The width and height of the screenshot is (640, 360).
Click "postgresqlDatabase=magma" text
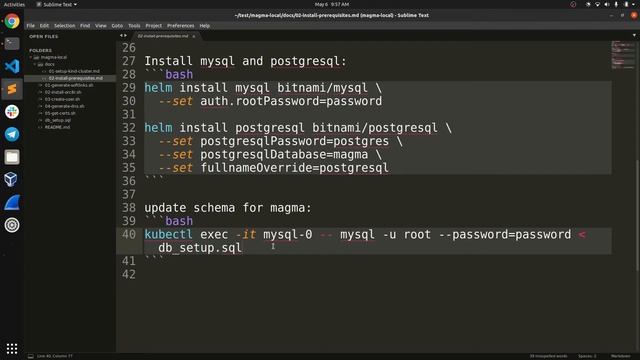pyautogui.click(x=284, y=155)
